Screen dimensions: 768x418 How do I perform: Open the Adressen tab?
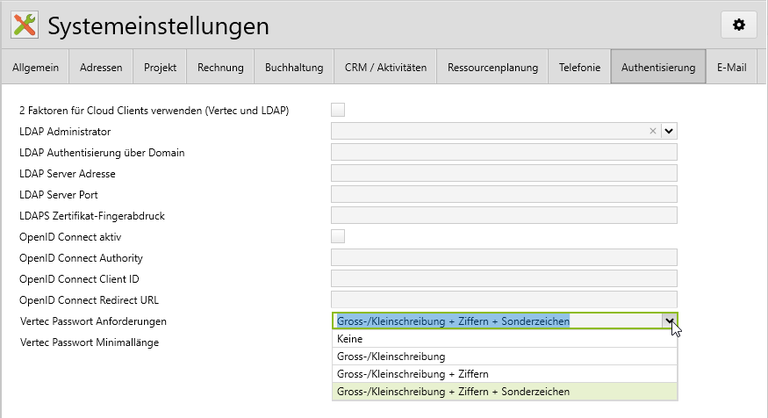tap(101, 67)
